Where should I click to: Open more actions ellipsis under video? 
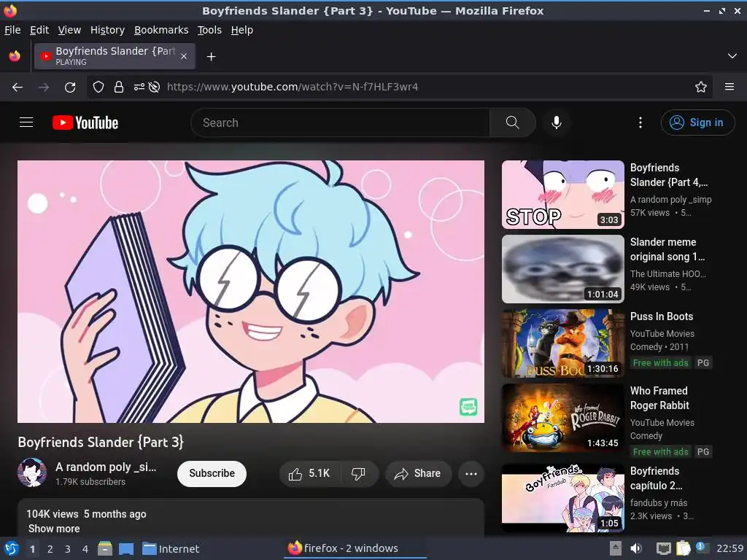pyautogui.click(x=471, y=473)
